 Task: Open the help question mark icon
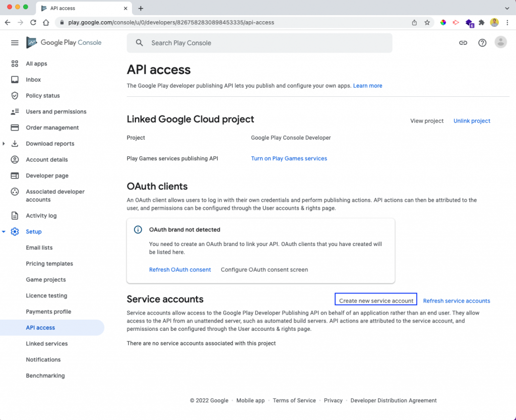click(482, 43)
